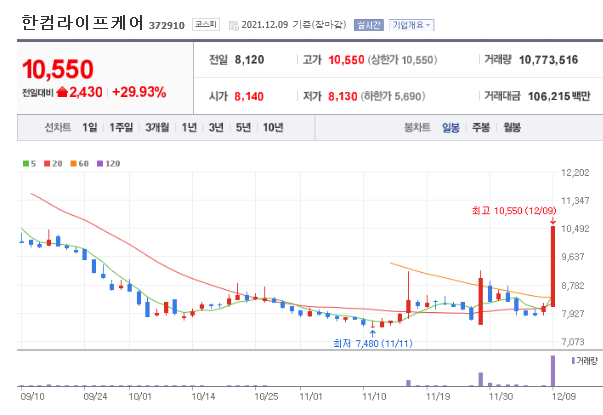Switch to 주봉 weekly candle chart
The image size is (603, 415).
point(481,127)
